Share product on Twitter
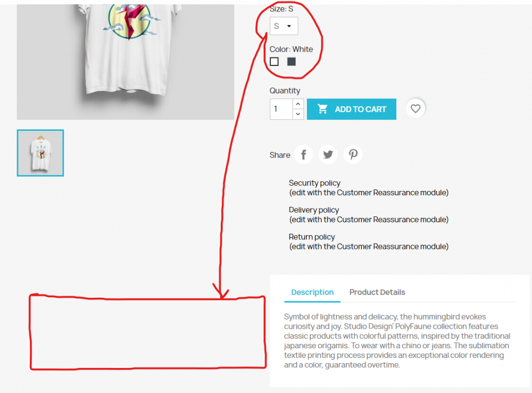This screenshot has width=532, height=393. (x=328, y=155)
